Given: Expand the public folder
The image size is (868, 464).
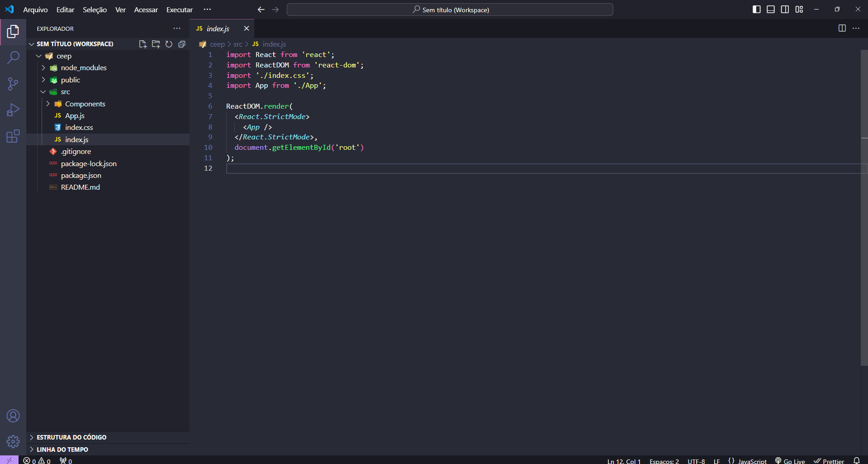Looking at the screenshot, I should click(x=43, y=80).
